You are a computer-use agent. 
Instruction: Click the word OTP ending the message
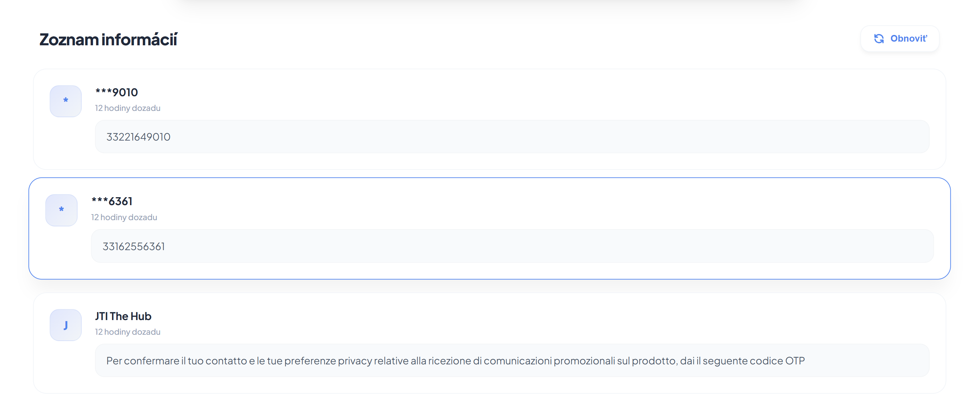click(x=795, y=361)
